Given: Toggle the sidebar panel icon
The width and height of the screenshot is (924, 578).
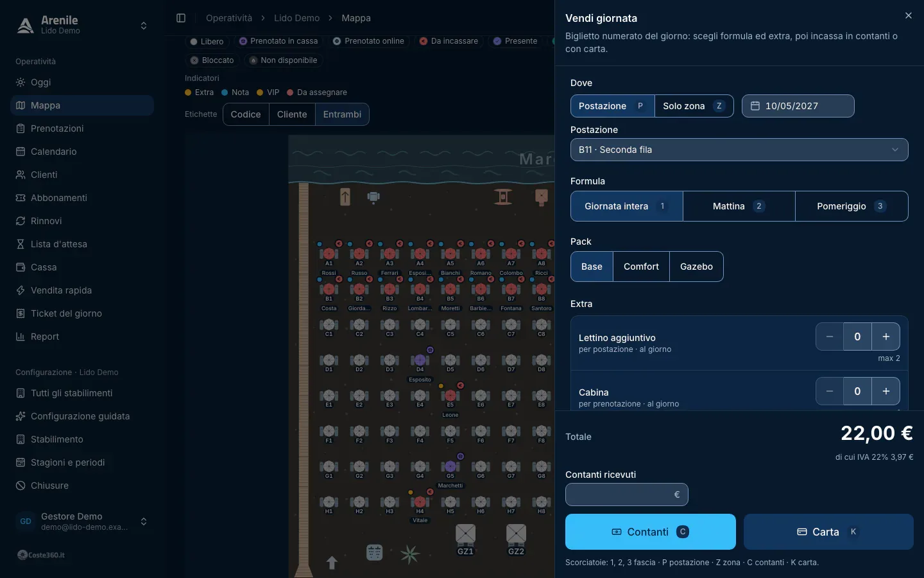Looking at the screenshot, I should click(181, 18).
